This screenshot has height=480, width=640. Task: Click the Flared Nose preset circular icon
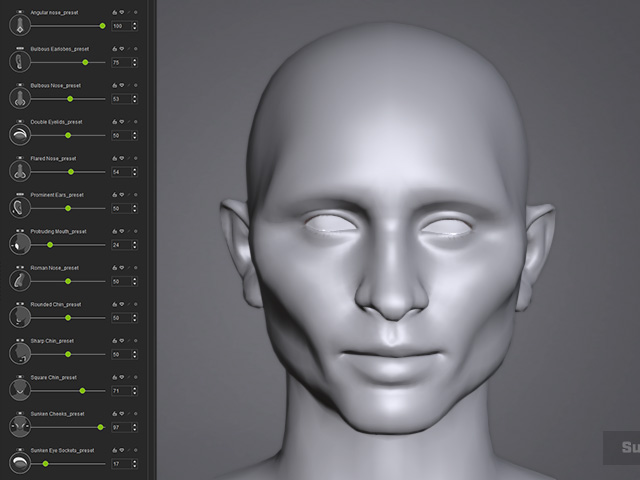click(20, 171)
